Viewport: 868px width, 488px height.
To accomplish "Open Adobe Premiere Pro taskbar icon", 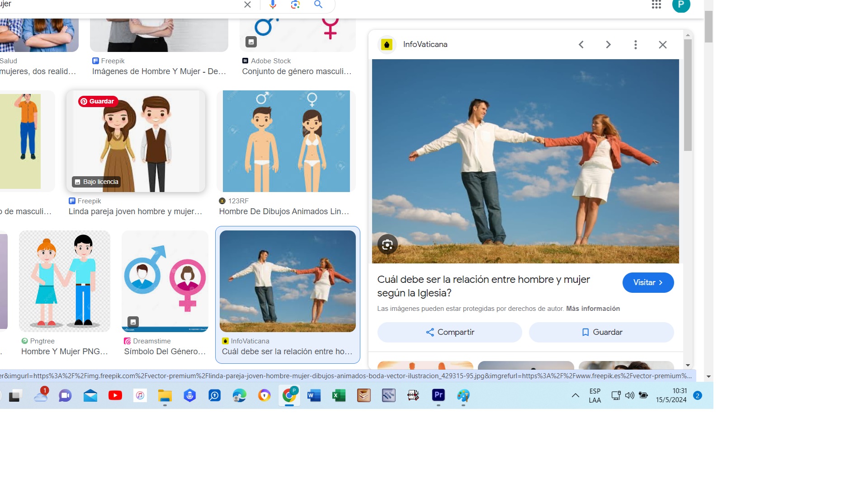I will (438, 395).
